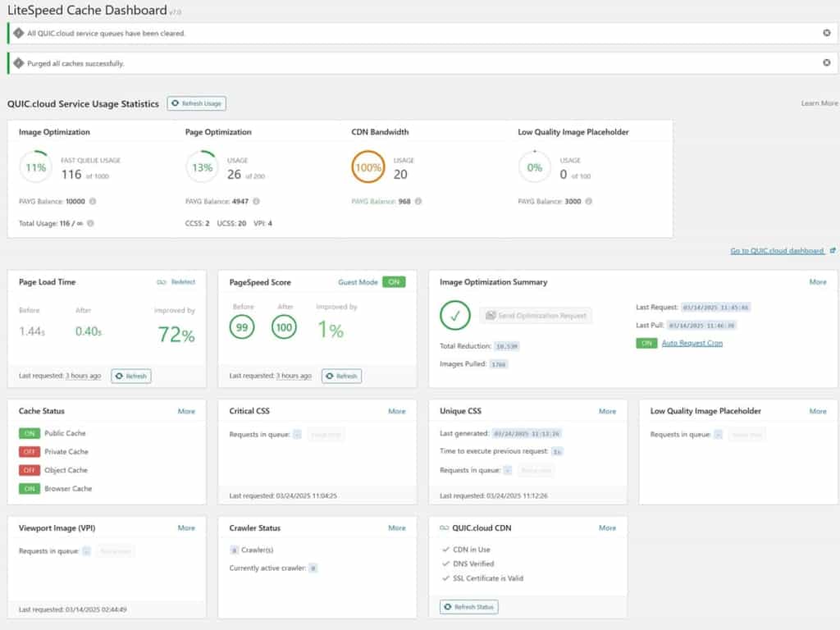Click the 100% CDN Bandwidth usage circle
Viewport: 840px width, 630px height.
coord(367,167)
